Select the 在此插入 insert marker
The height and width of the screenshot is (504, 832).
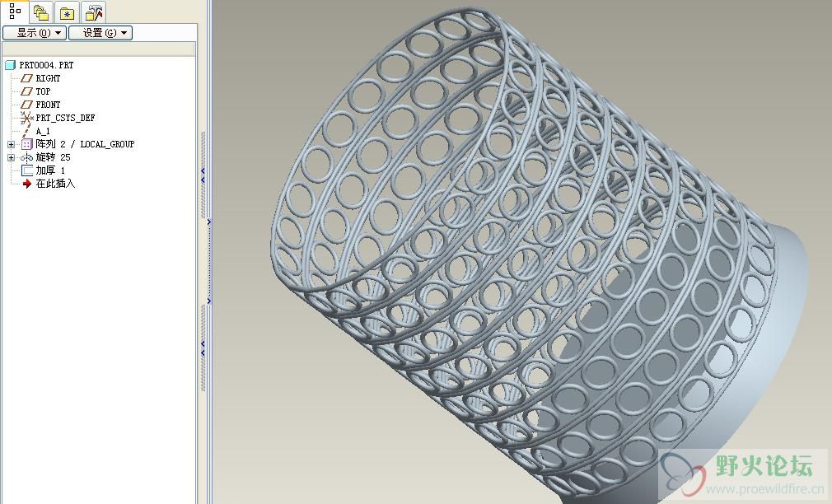[56, 184]
